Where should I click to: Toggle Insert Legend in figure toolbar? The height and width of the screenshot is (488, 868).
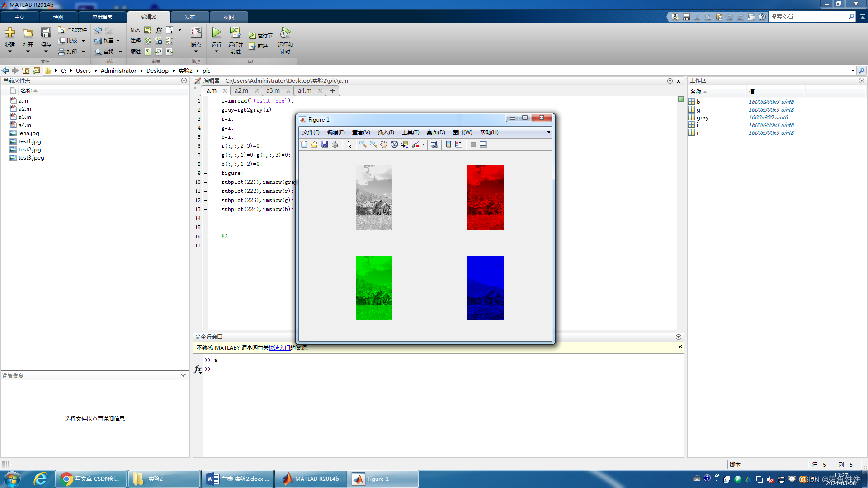(x=459, y=144)
